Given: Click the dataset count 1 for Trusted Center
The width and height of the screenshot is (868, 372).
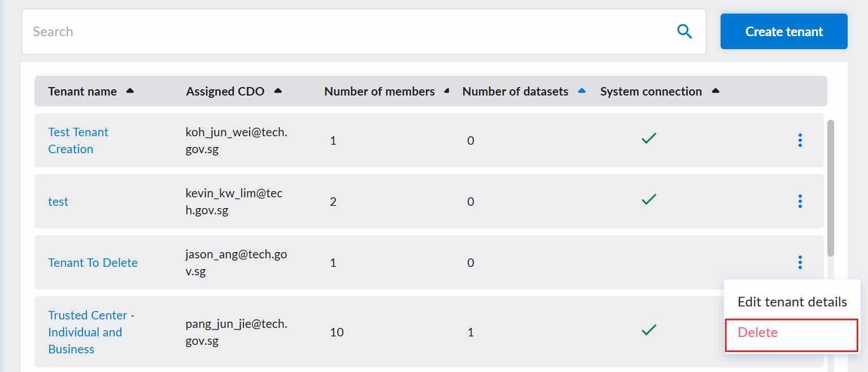Looking at the screenshot, I should pos(470,332).
